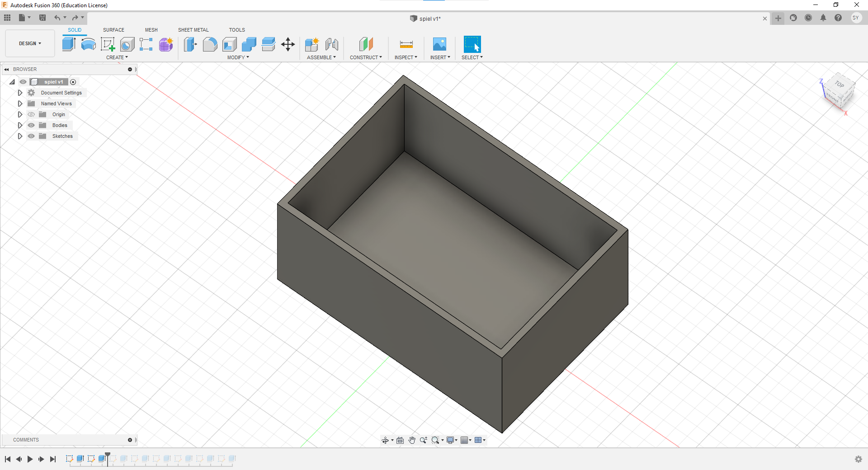Open the Help question mark icon
The height and width of the screenshot is (470, 868).
click(x=838, y=18)
